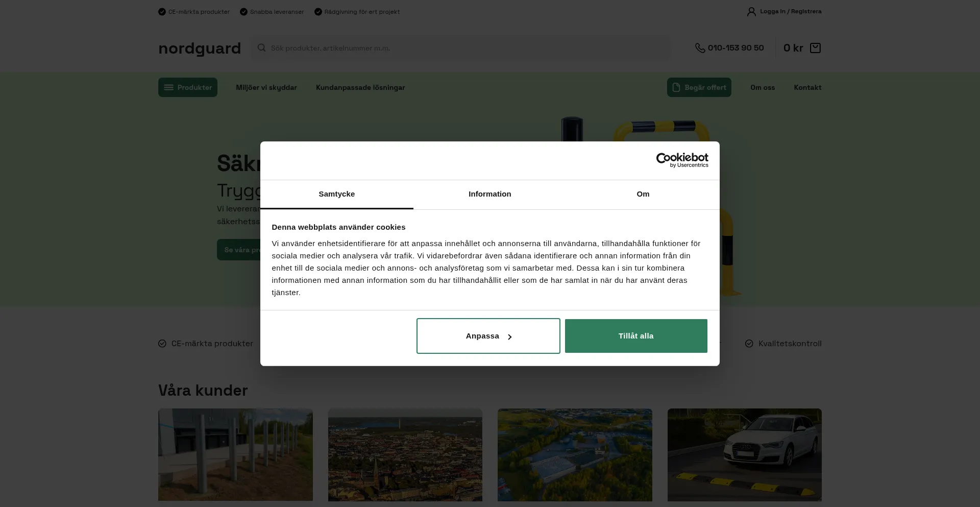This screenshot has height=507, width=980.
Task: Click the hamburger icon in Produkter button
Action: tap(168, 87)
